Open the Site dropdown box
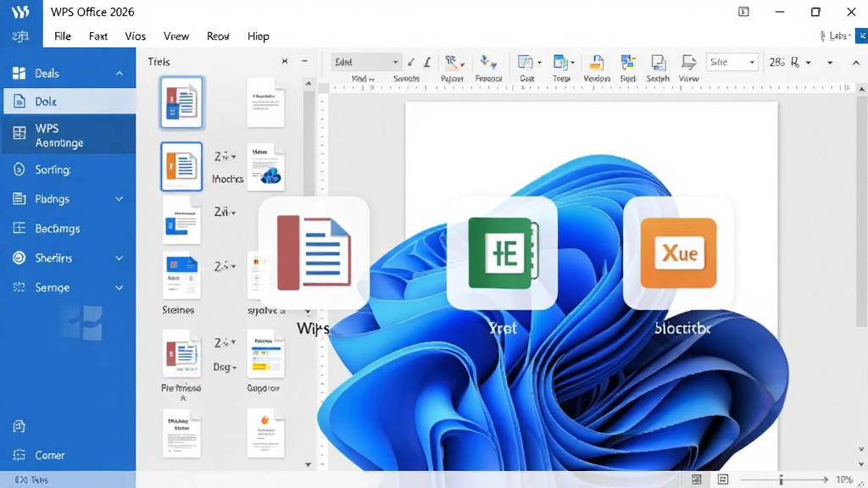The image size is (868, 488). click(x=732, y=62)
